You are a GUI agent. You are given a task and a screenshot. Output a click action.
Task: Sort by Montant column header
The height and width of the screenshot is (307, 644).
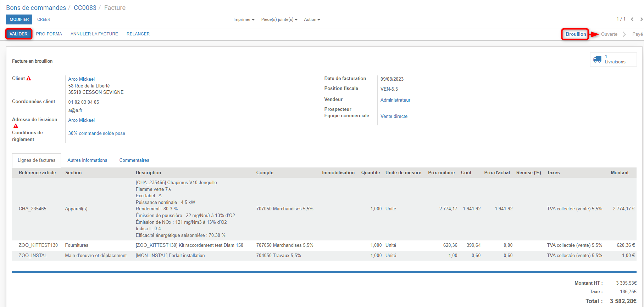pyautogui.click(x=620, y=173)
